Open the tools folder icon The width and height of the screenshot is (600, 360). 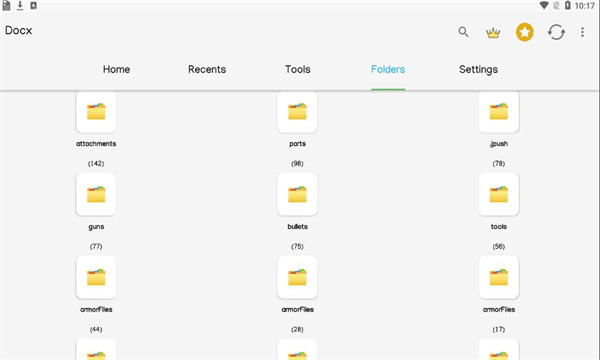click(x=499, y=194)
